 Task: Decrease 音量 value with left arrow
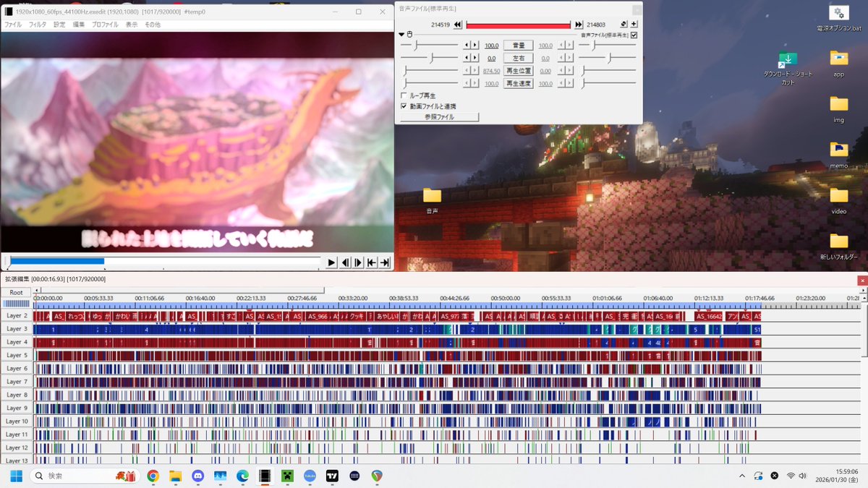467,46
